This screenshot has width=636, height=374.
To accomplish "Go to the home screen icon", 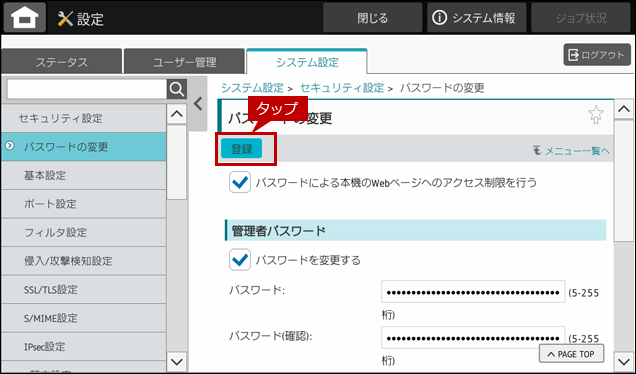I will (25, 17).
